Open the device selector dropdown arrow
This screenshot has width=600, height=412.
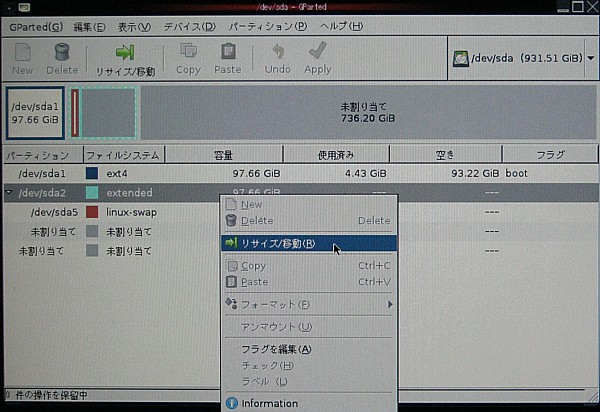tap(591, 59)
